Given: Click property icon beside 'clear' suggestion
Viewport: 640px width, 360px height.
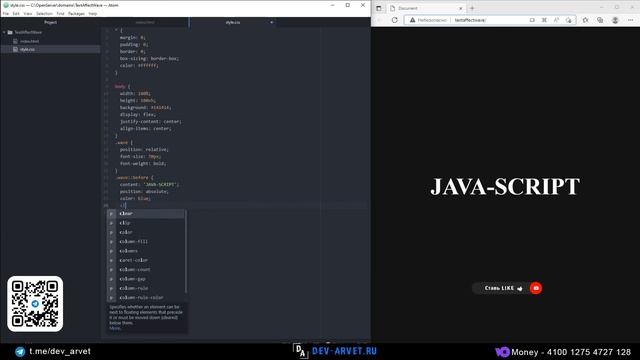Looking at the screenshot, I should (111, 213).
